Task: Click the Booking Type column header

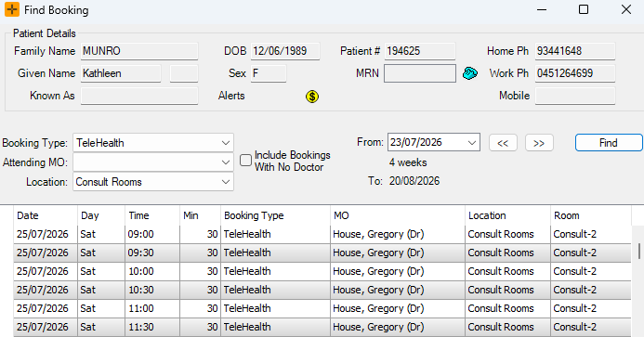Action: tap(275, 215)
